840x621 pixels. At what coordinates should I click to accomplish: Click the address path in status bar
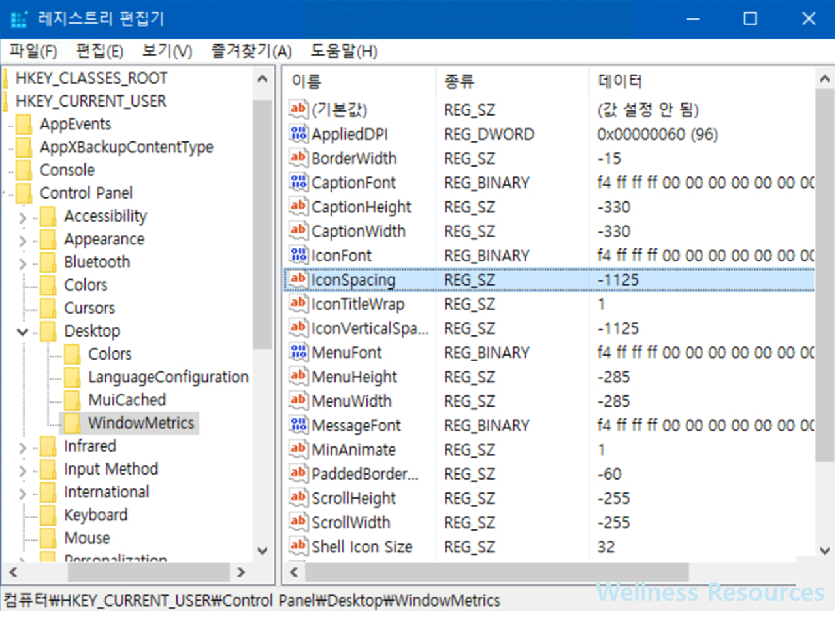coord(252,600)
